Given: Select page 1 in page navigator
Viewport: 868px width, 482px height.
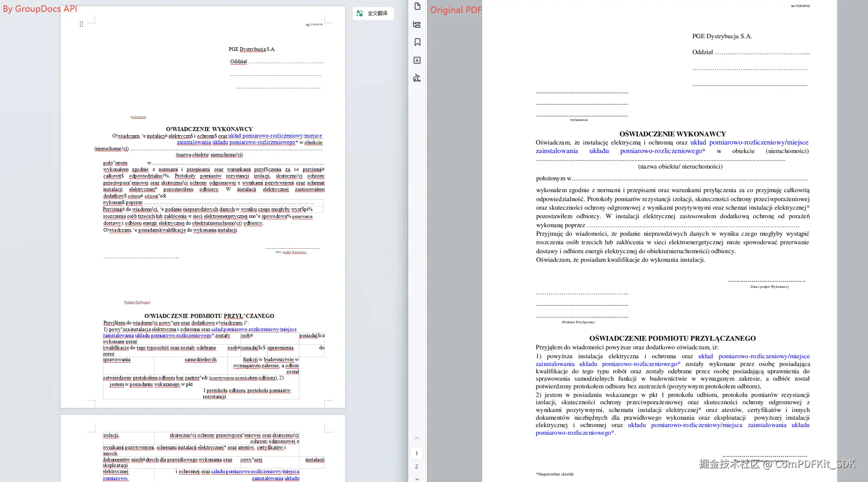Looking at the screenshot, I should point(417,454).
